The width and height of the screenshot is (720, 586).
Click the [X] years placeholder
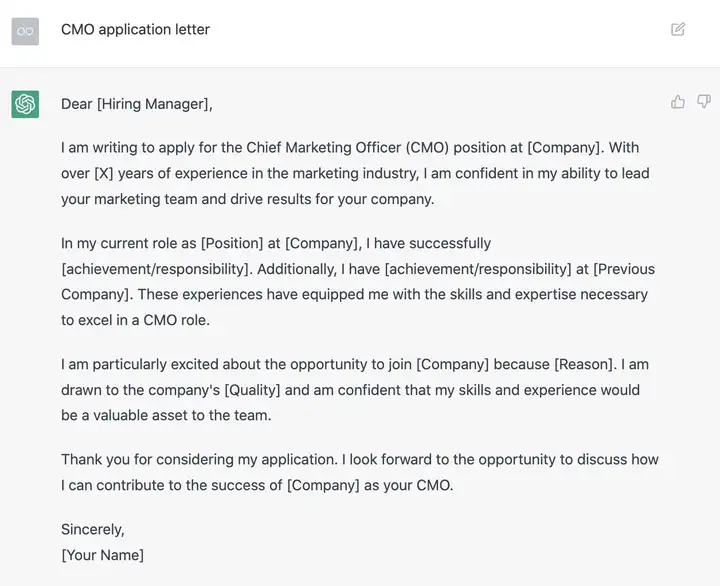104,174
